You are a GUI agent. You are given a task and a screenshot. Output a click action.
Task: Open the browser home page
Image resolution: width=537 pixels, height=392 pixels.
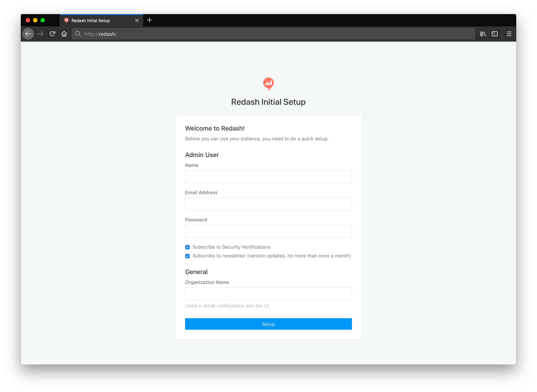(64, 34)
